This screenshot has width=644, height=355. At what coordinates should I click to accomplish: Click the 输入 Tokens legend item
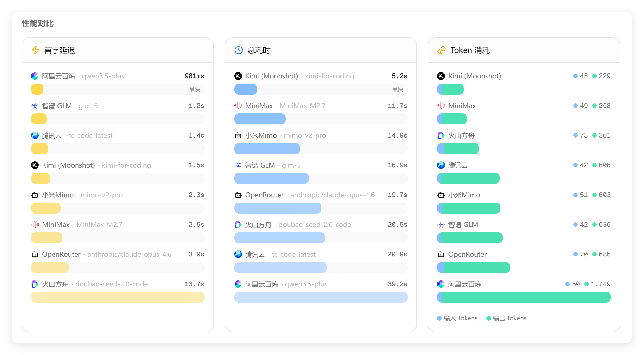(457, 318)
